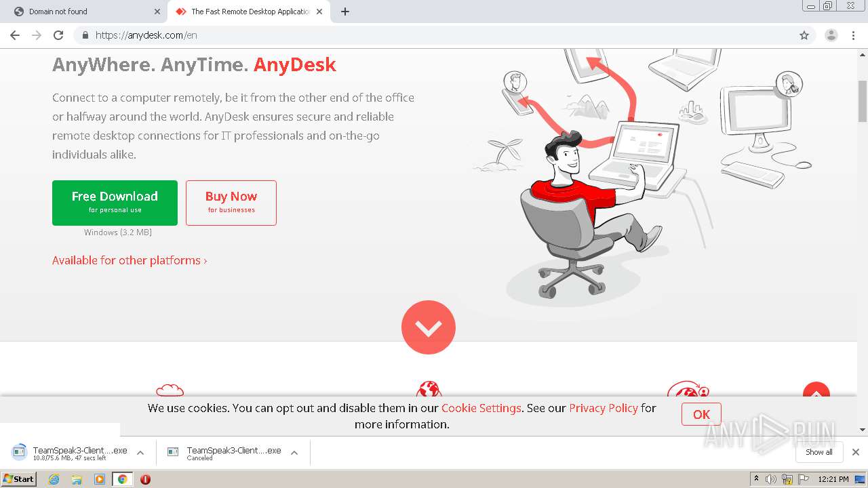Image resolution: width=868 pixels, height=488 pixels.
Task: Open the Privacy Policy link
Action: click(x=604, y=408)
